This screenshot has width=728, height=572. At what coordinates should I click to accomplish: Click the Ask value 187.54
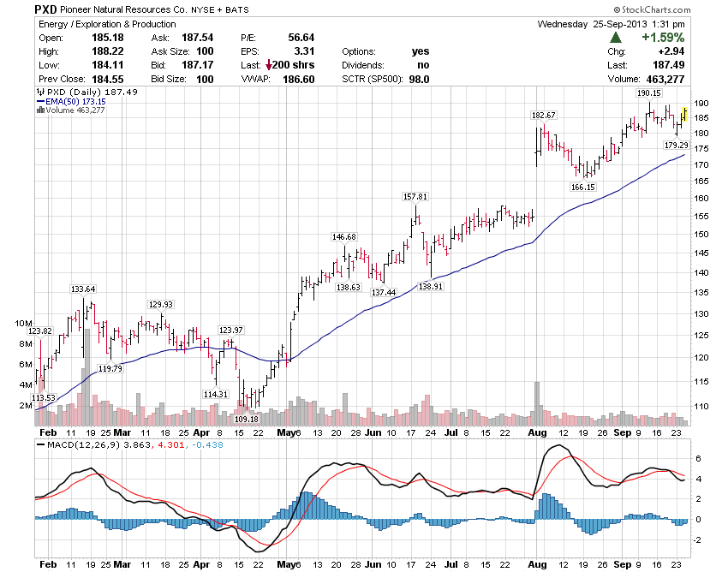click(197, 38)
